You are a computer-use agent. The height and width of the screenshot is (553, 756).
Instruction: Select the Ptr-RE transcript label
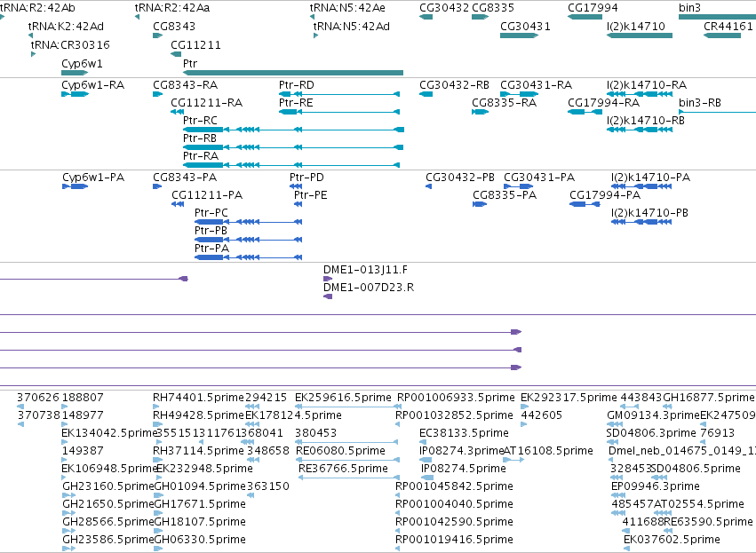296,103
